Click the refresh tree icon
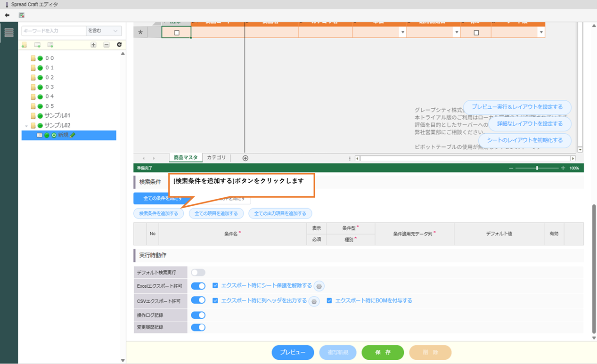This screenshot has height=364, width=597. coord(119,45)
